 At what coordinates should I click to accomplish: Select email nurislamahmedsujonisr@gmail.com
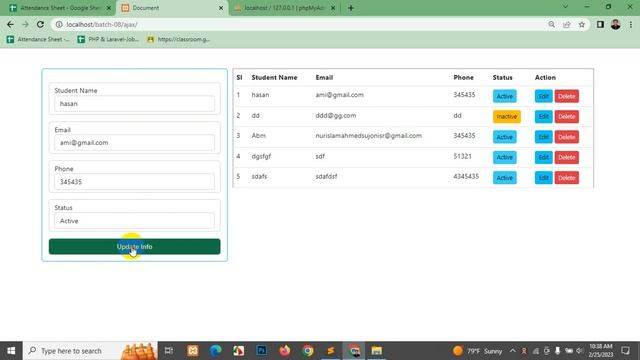(369, 136)
